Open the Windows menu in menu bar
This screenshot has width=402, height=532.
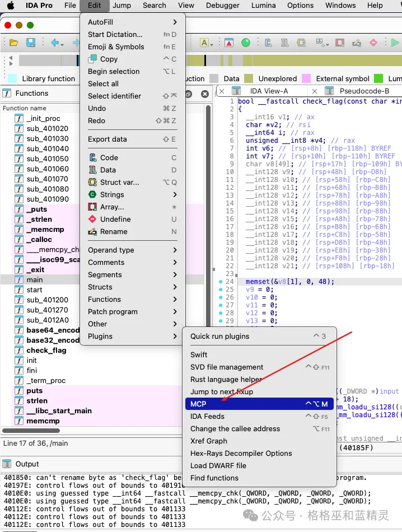click(x=340, y=6)
